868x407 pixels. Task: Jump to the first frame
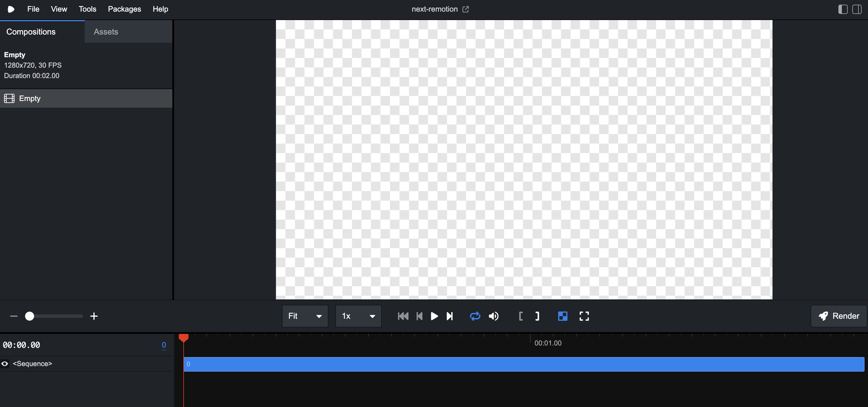coord(403,316)
